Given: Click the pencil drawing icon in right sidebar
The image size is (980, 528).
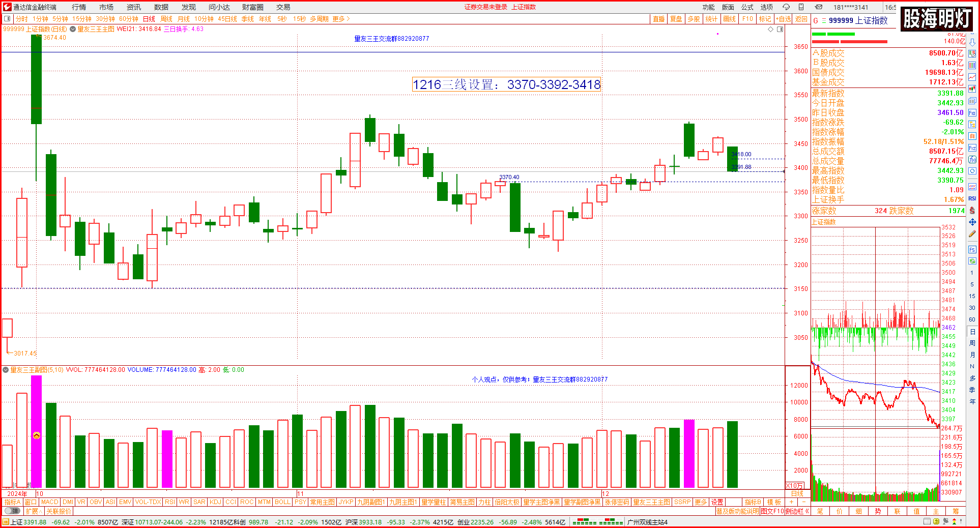Looking at the screenshot, I should click(972, 234).
